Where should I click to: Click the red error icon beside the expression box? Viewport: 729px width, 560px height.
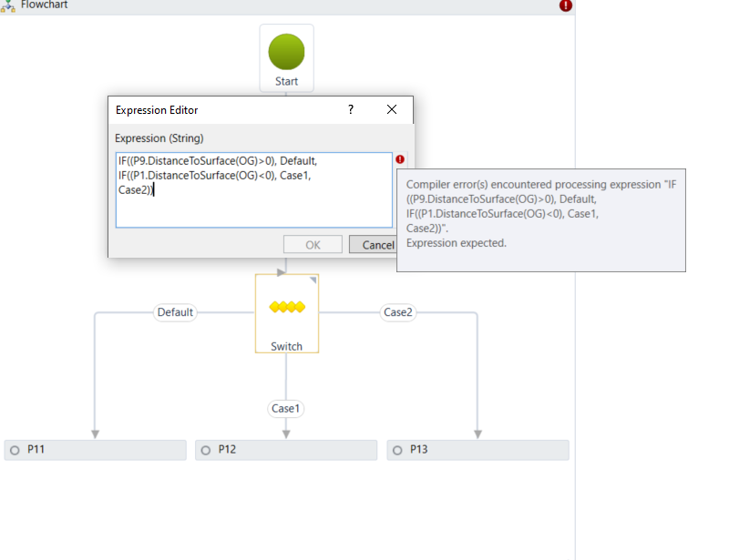400,159
